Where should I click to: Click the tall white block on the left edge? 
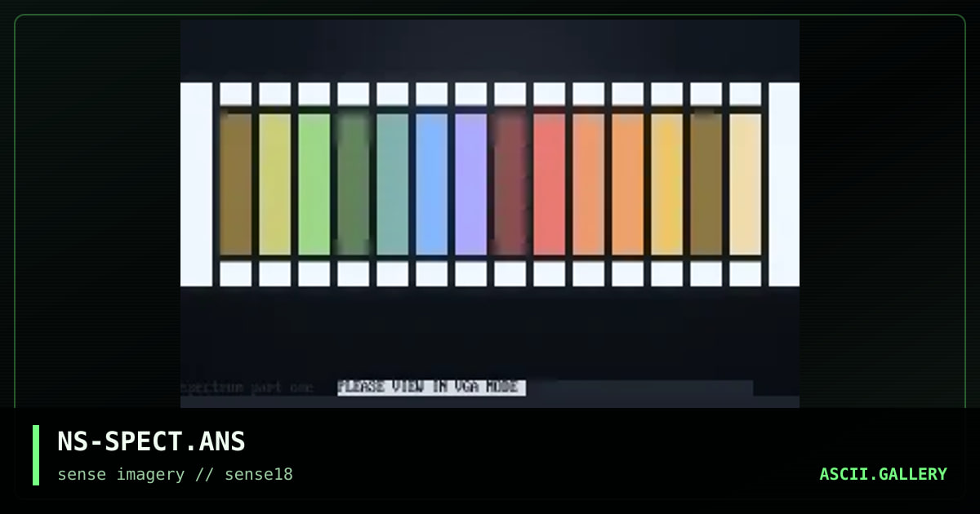coord(196,184)
